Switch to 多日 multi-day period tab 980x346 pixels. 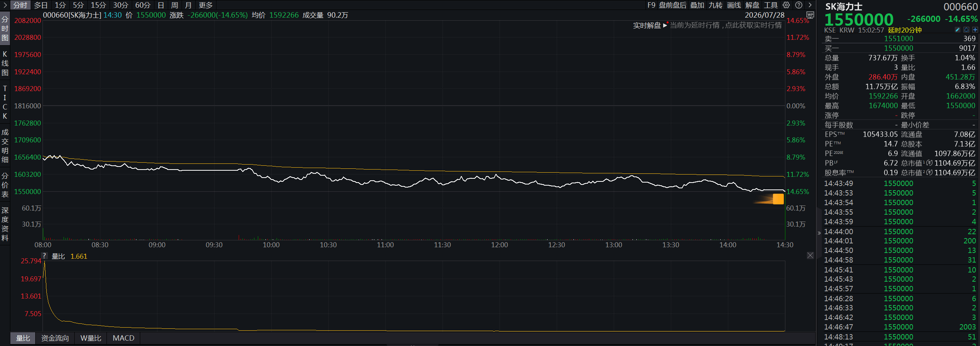(41, 5)
